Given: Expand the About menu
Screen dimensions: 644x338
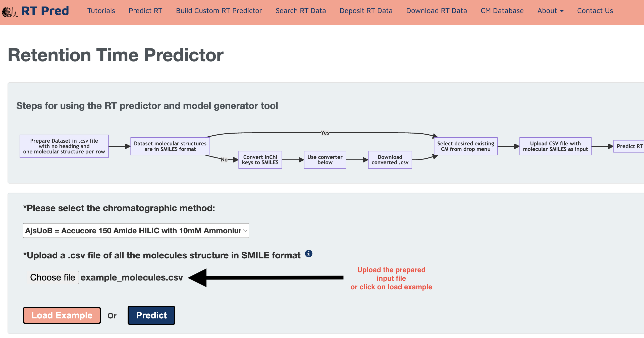Looking at the screenshot, I should (x=550, y=11).
